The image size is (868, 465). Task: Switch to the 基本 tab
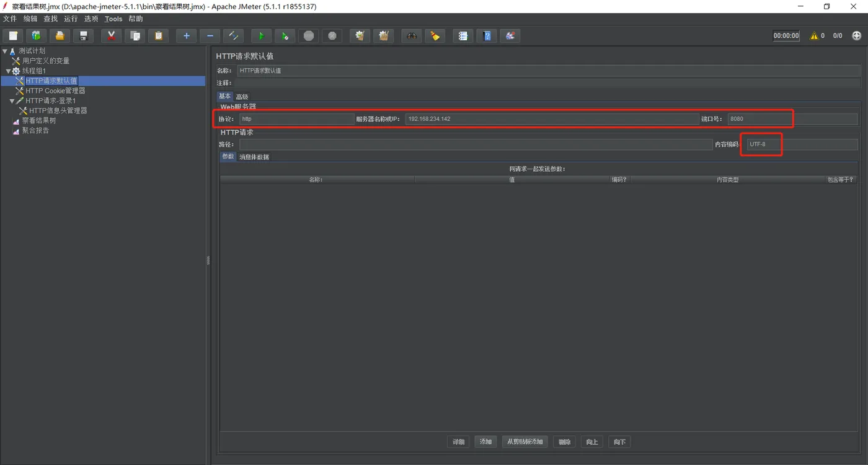(x=224, y=96)
